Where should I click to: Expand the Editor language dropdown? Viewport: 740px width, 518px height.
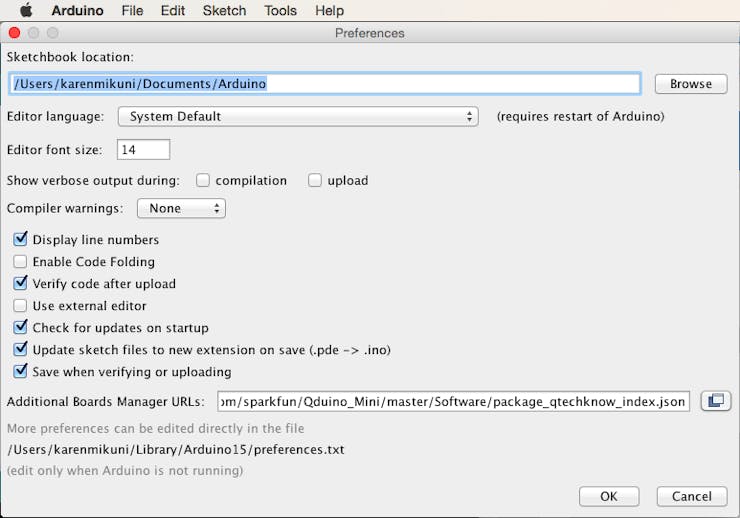[298, 116]
